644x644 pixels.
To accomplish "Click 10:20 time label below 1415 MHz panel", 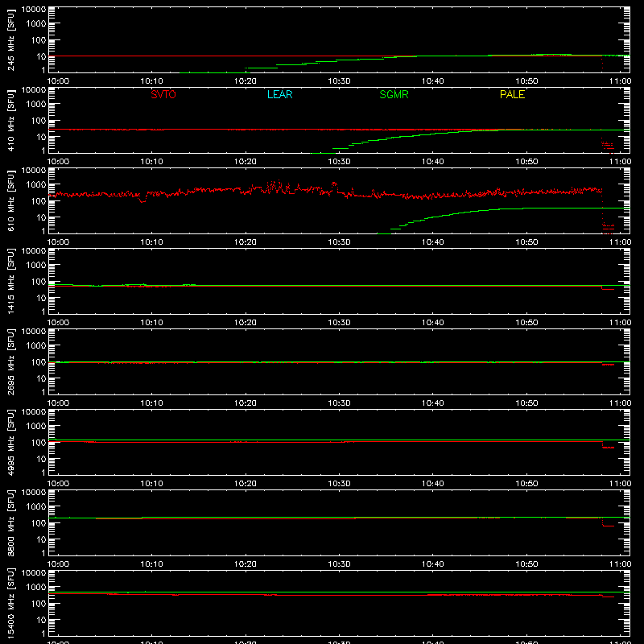I will 246,323.
